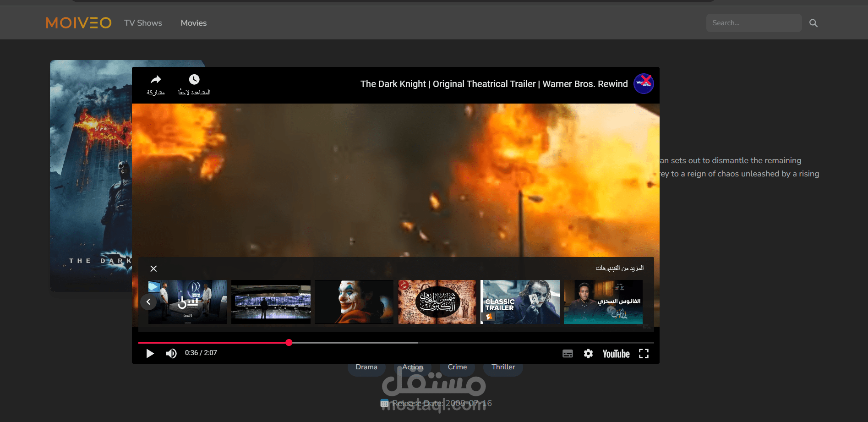Seek using the red progress bar handle
Viewport: 868px width, 422px height.
tap(289, 342)
